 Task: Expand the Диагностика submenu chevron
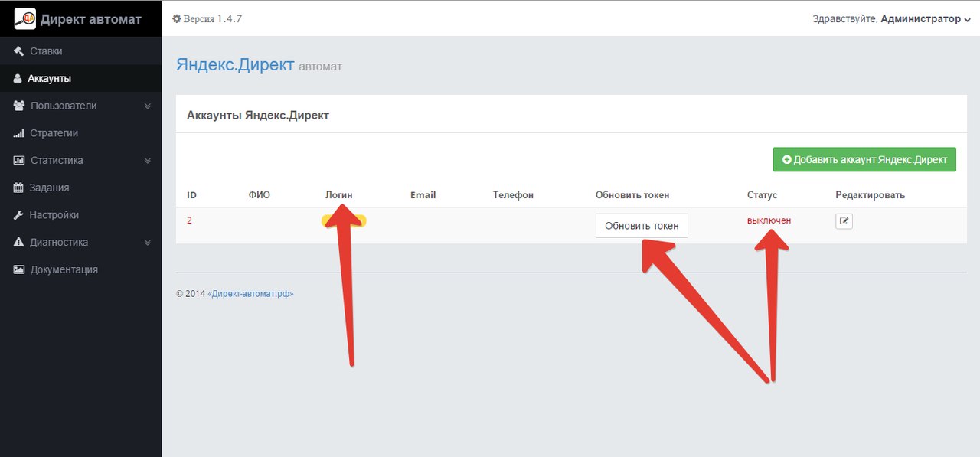click(148, 243)
